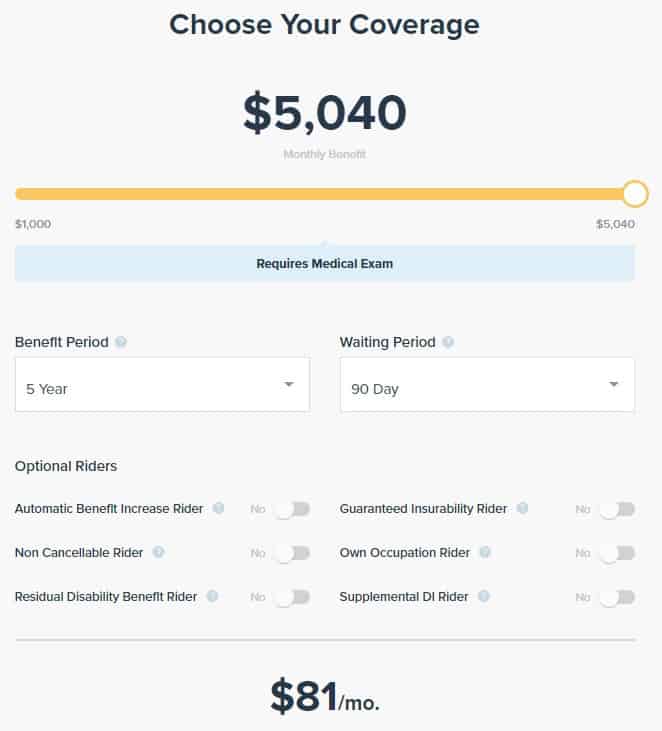The image size is (662, 731).
Task: Click Residual Disability Benefit Rider help icon
Action: pyautogui.click(x=212, y=596)
